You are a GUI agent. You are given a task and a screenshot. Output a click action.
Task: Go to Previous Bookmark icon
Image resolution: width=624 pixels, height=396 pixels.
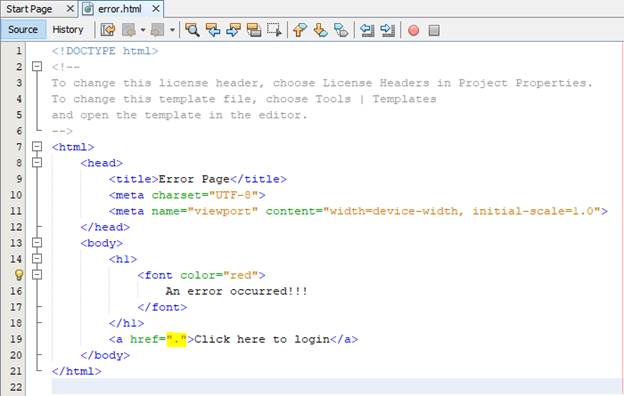(300, 30)
